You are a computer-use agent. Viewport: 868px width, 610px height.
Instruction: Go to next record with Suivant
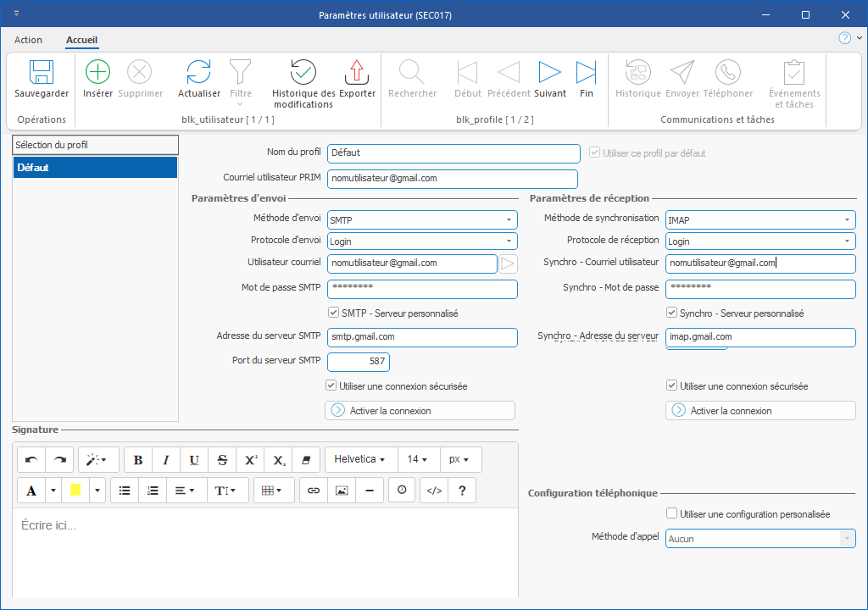[550, 73]
